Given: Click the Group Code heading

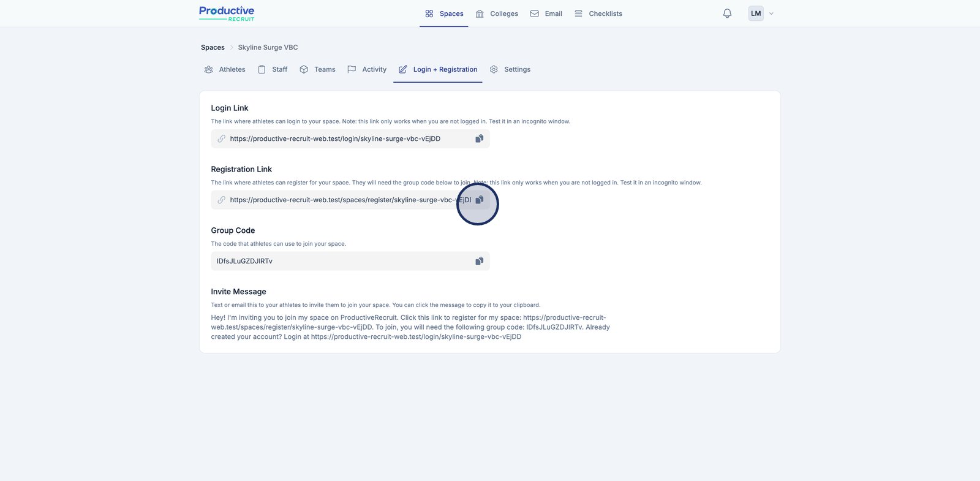Looking at the screenshot, I should point(233,230).
